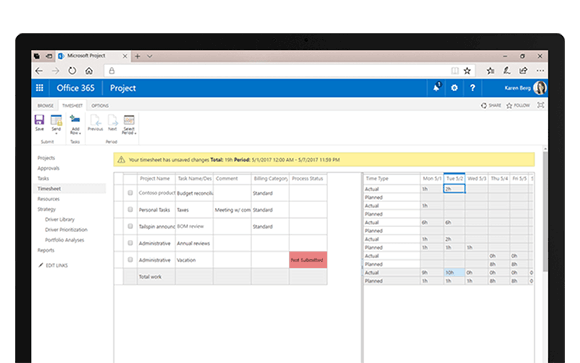Open browser more options ellipsis
580x363 pixels.
pyautogui.click(x=540, y=71)
